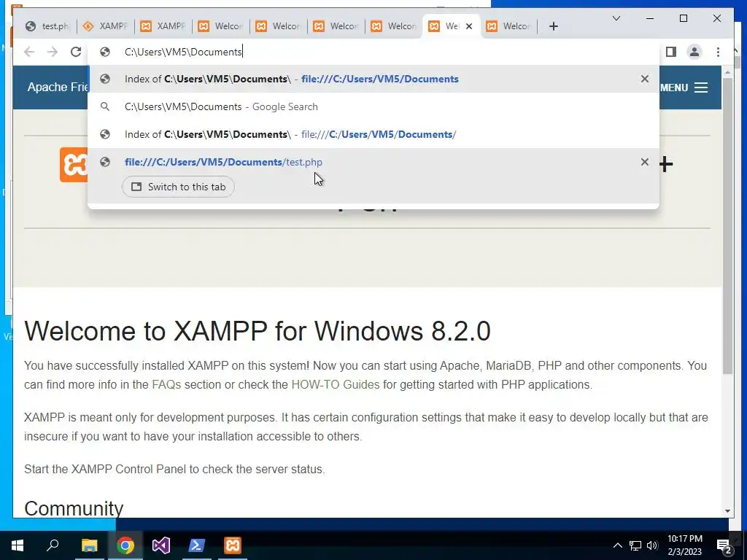Open the taskbar clock and date

684,545
